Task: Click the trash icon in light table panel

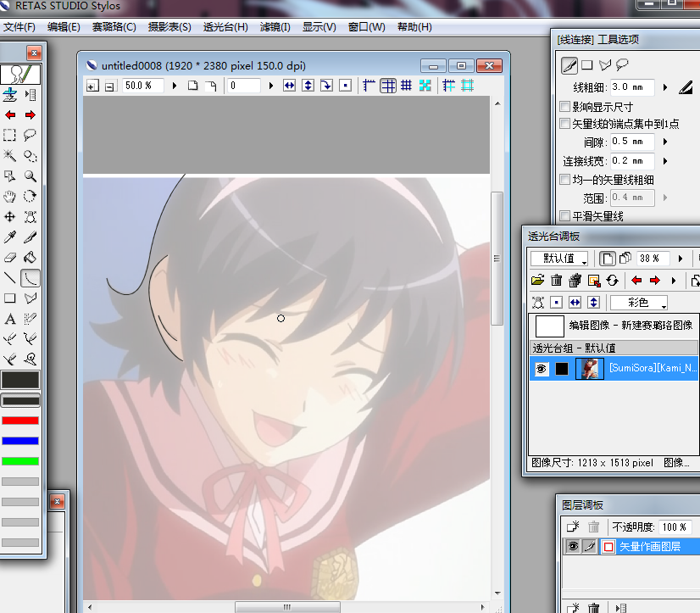Action: 557,281
